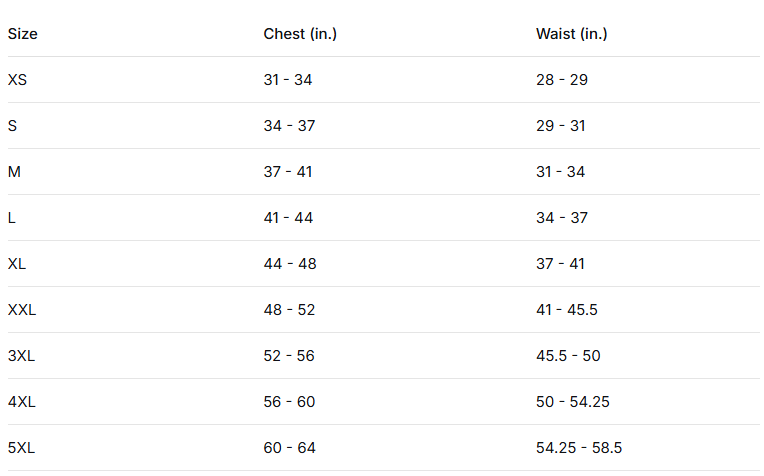This screenshot has height=476, width=764.
Task: Select the XS size row label
Action: [18, 79]
